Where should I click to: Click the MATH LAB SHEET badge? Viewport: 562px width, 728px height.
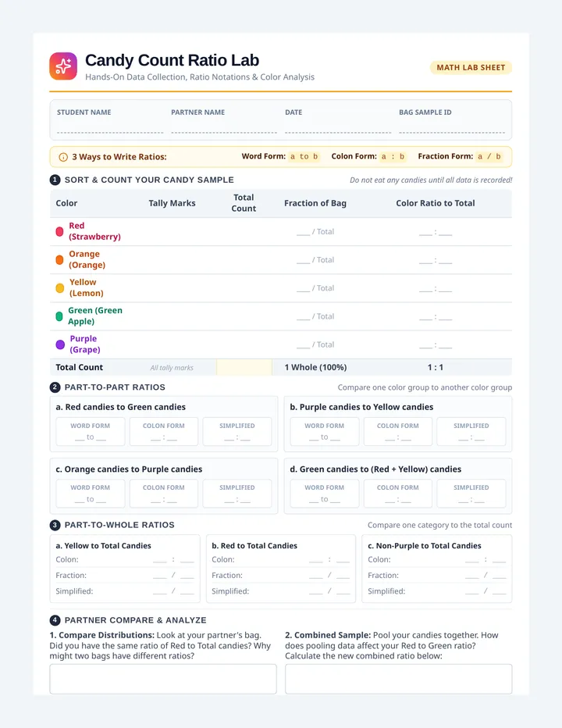(471, 67)
